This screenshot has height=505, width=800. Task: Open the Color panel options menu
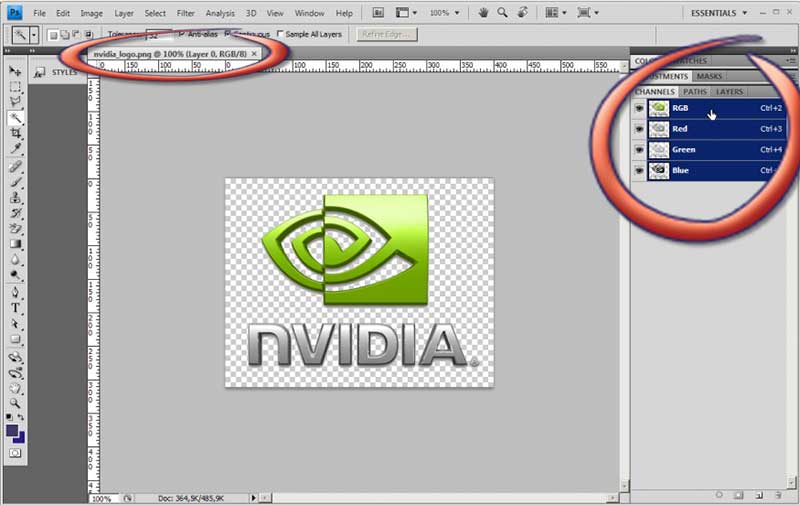(790, 61)
